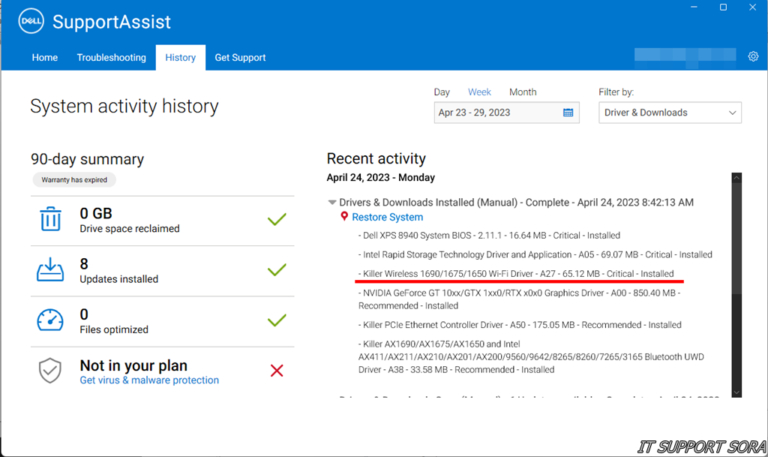Click the updates installed download icon
This screenshot has height=457, width=768.
pyautogui.click(x=50, y=270)
